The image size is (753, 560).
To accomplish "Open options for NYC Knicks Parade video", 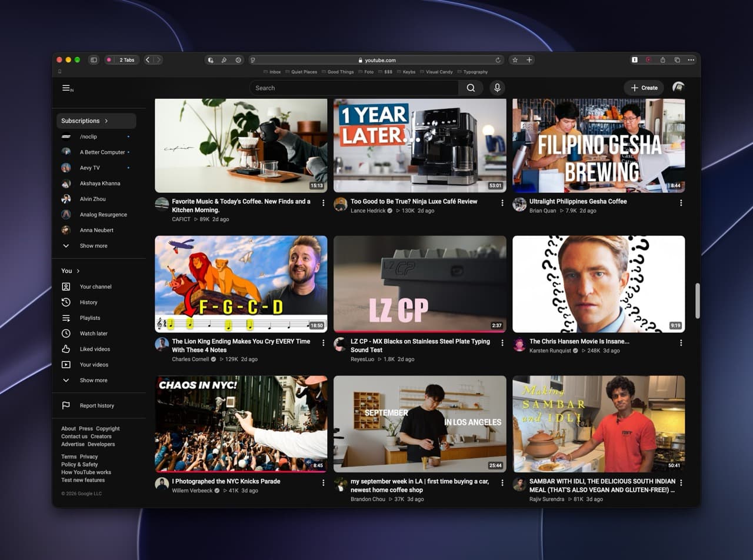I will pos(324,482).
